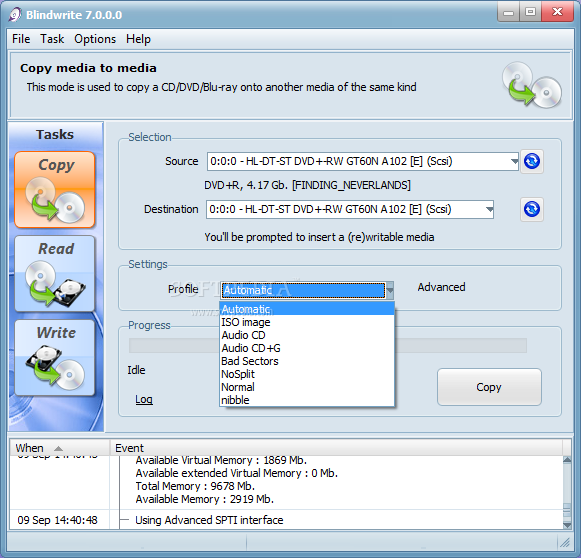
Task: Collapse the Profile combo box arrow
Action: pyautogui.click(x=389, y=290)
